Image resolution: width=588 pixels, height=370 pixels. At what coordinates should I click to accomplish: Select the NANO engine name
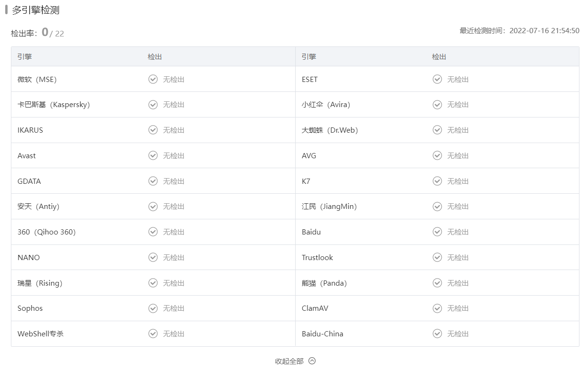point(28,257)
